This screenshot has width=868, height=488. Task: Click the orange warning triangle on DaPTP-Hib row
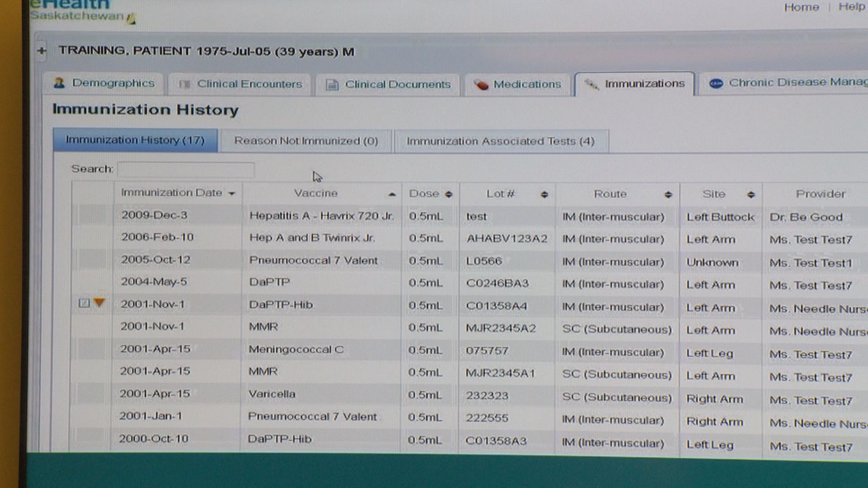tap(99, 302)
